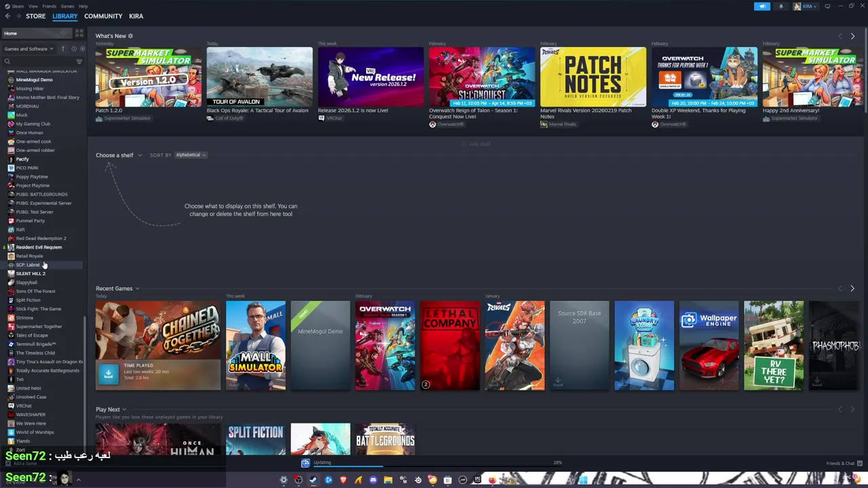The width and height of the screenshot is (868, 488).
Task: Open What's New settings gear
Action: [x=130, y=36]
